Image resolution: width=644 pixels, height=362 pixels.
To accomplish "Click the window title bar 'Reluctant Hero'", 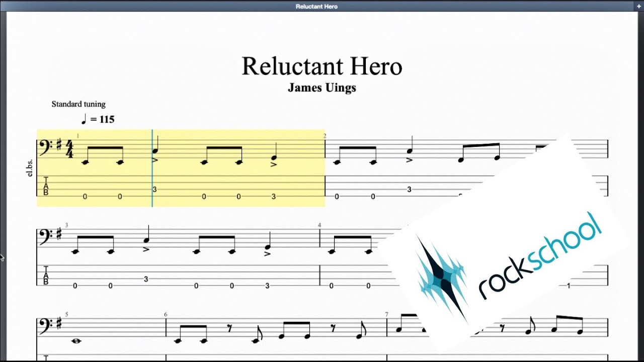I will [316, 7].
